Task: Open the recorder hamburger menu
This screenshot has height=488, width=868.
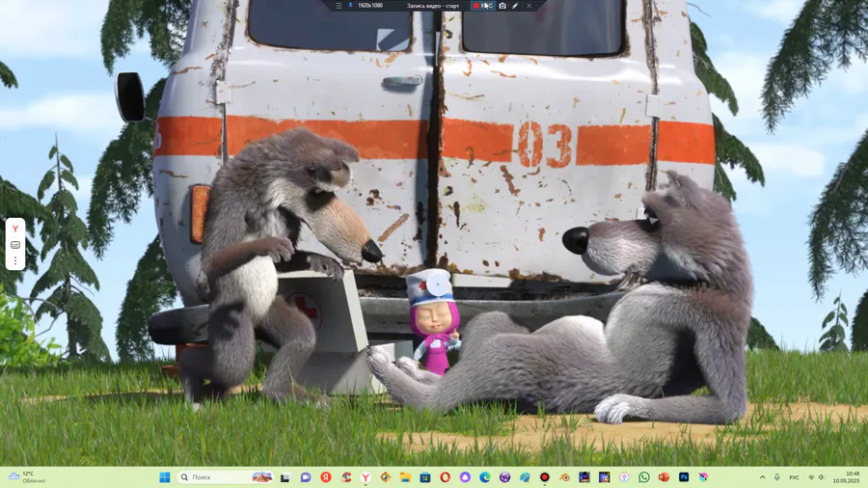Action: [339, 6]
